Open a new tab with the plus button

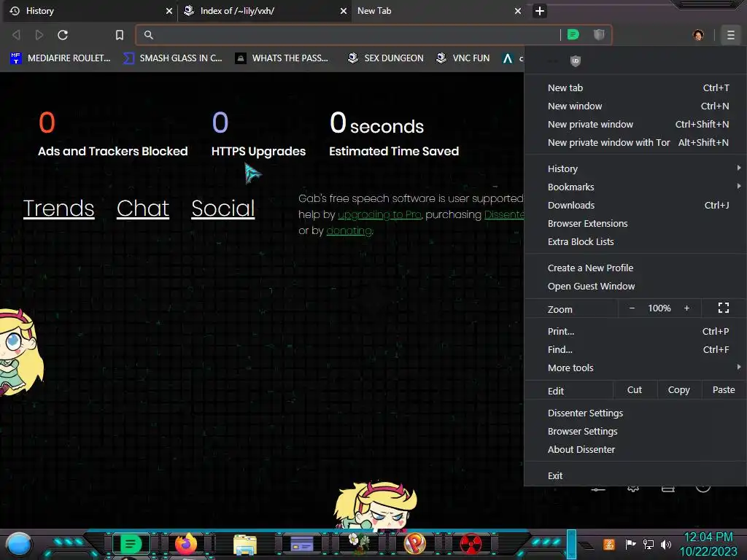539,11
